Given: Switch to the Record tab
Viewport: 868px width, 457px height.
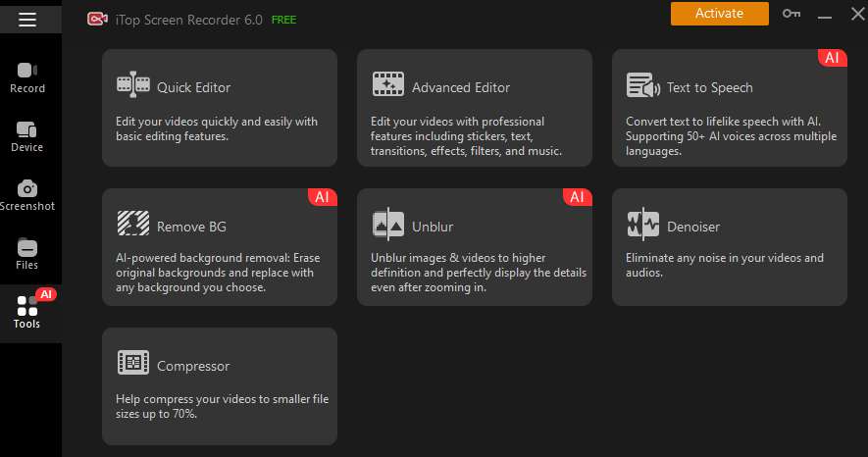Looking at the screenshot, I should pos(27,77).
